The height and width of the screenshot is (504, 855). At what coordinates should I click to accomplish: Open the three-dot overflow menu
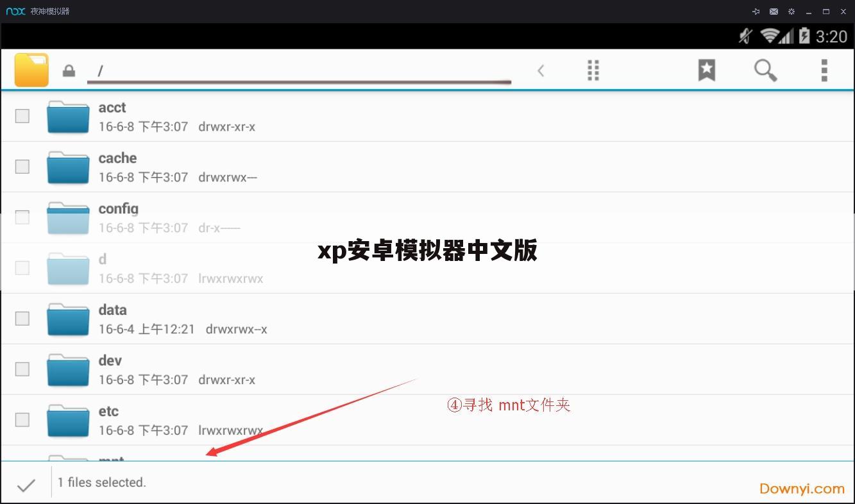pos(824,71)
